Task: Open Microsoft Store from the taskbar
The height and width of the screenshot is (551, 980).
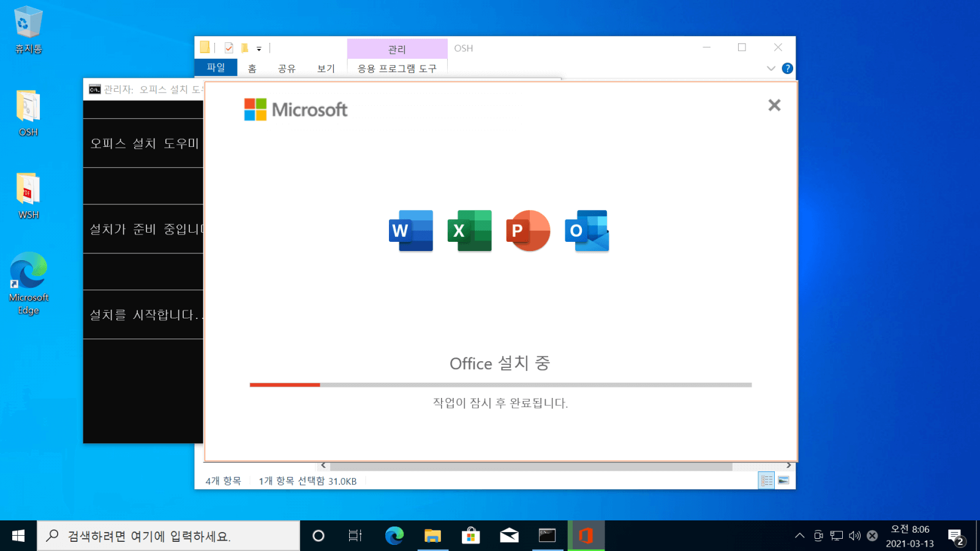Action: point(471,536)
